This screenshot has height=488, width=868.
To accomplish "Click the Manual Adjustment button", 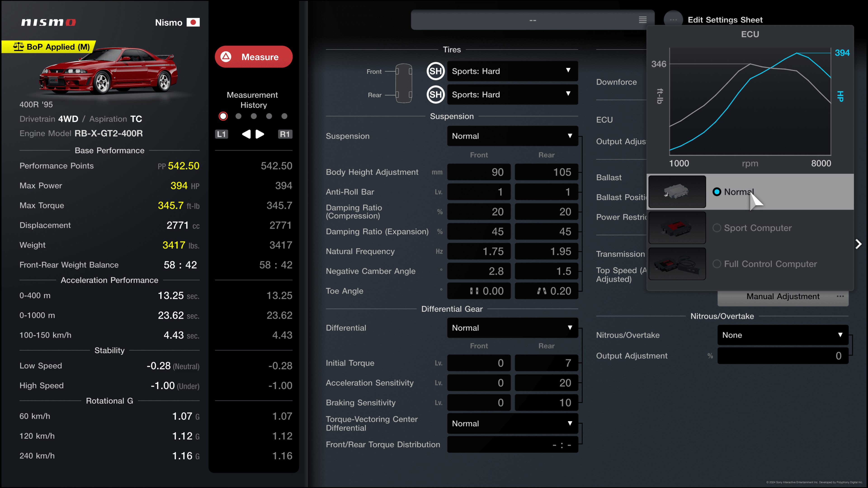I will (x=783, y=297).
